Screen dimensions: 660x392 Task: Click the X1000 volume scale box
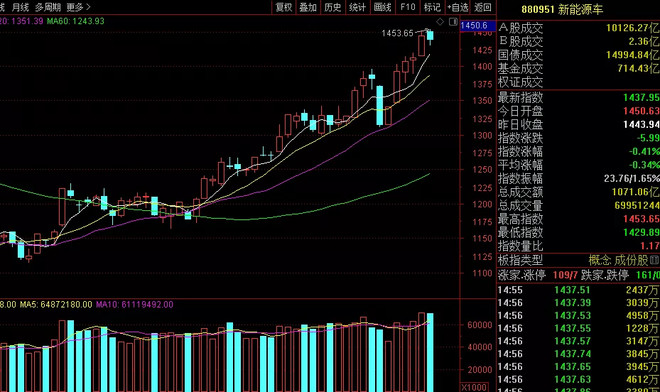coord(474,387)
